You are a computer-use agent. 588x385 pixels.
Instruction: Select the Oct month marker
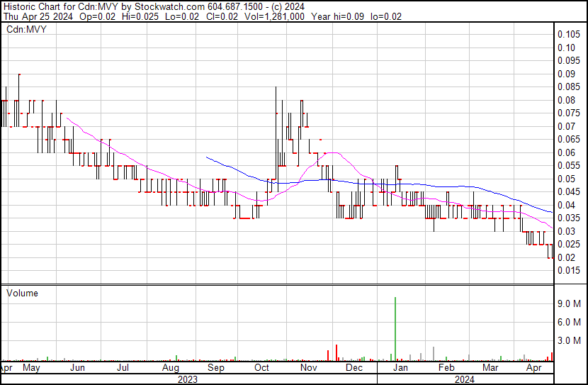[x=262, y=368]
